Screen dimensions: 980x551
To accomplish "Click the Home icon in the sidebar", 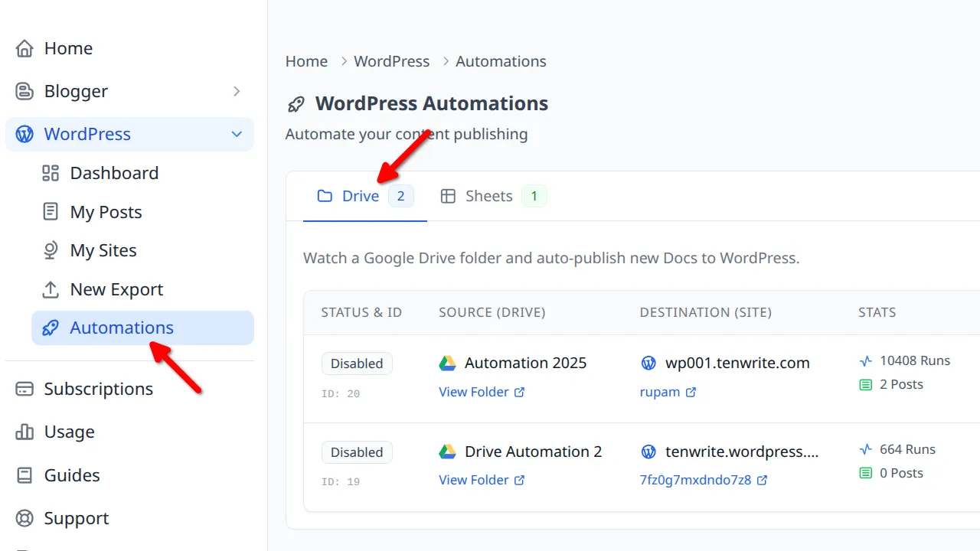I will 24,47.
